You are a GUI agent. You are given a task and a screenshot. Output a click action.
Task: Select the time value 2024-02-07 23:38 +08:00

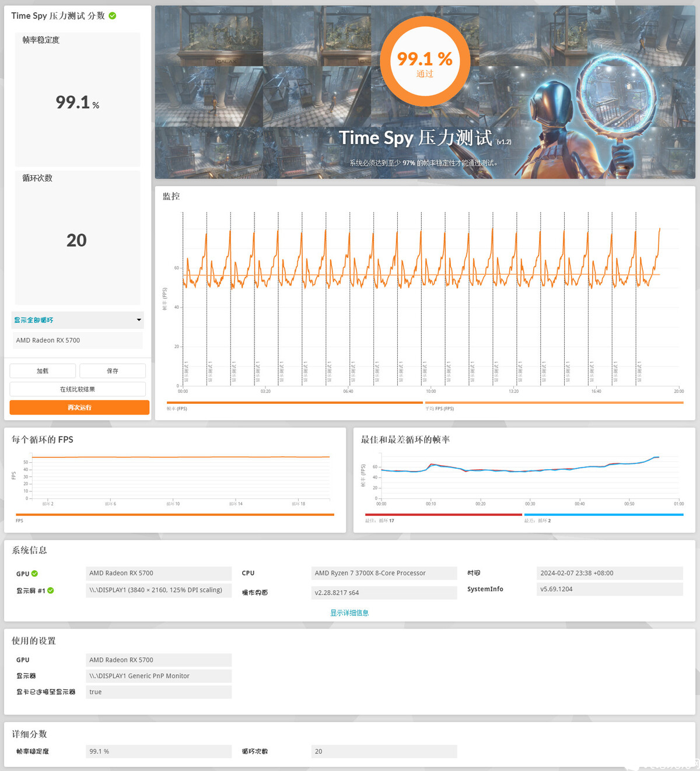click(x=610, y=573)
